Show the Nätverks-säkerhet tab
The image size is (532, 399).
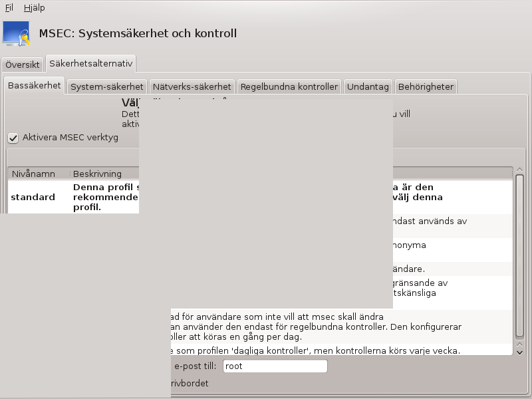(192, 87)
